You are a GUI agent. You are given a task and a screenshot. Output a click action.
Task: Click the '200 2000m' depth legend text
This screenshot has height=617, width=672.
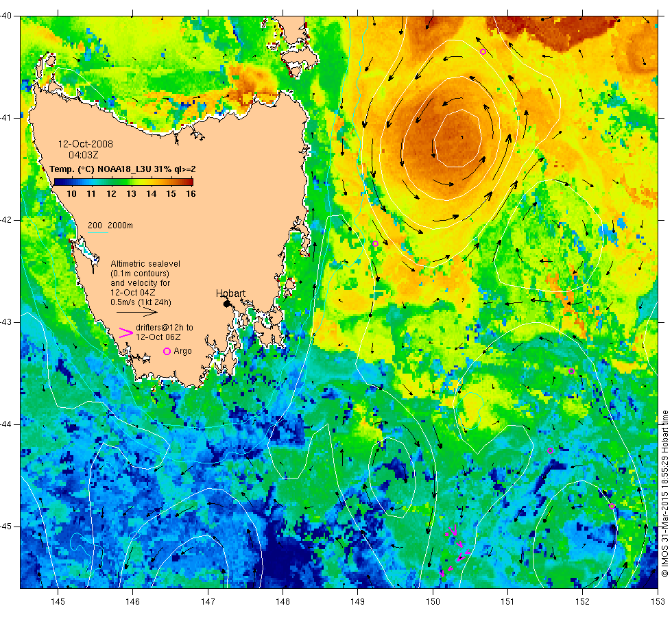110,226
